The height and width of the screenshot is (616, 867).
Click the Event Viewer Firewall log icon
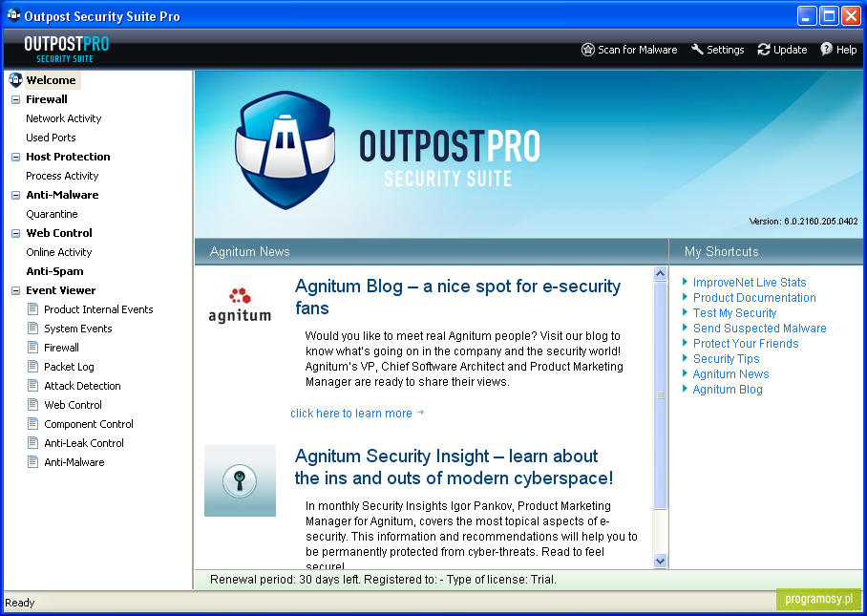point(33,348)
